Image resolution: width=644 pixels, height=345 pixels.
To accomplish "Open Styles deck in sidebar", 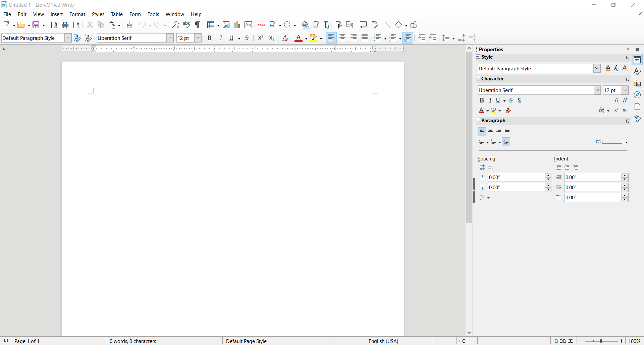I will (638, 72).
